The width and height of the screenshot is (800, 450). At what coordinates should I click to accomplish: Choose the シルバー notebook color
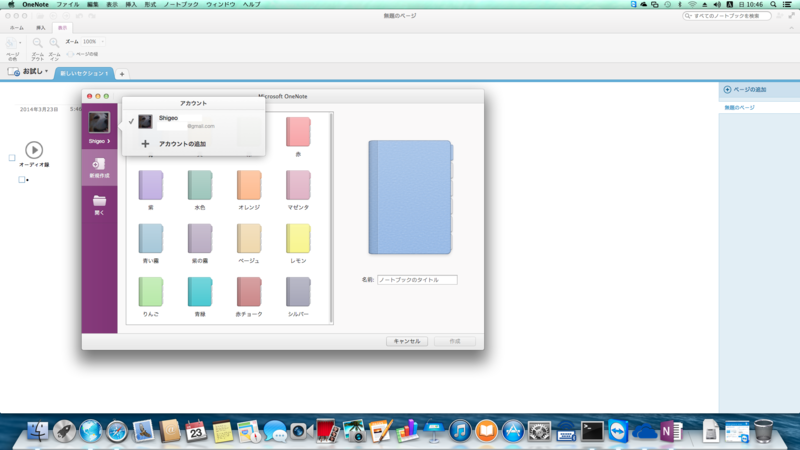[298, 297]
